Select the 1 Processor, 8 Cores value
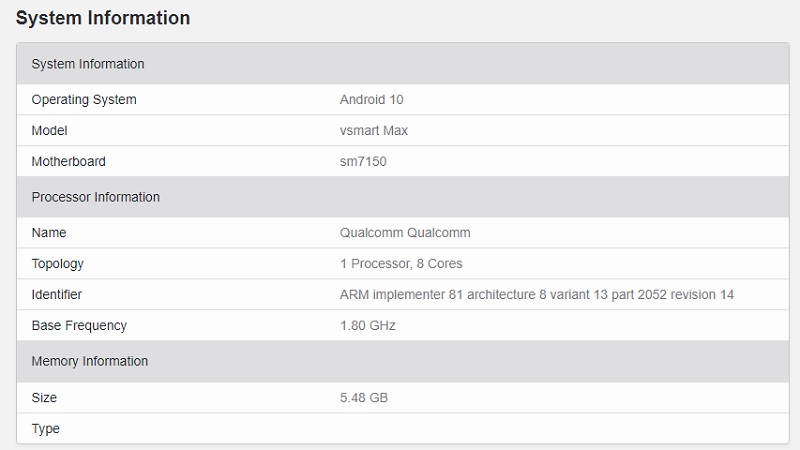Screen dimensions: 800x450 tap(401, 264)
